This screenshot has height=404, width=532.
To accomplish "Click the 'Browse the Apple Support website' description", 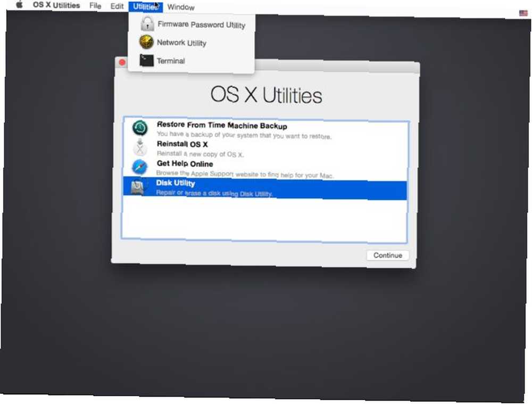I will 245,174.
